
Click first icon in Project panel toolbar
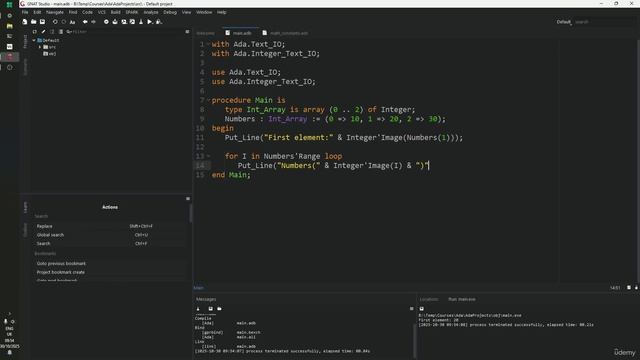(35, 31)
